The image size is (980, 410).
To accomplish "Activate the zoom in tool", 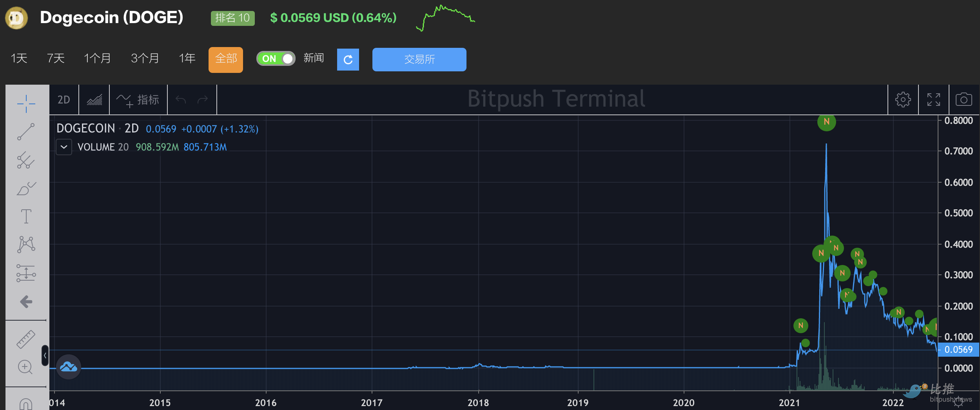I will click(25, 367).
